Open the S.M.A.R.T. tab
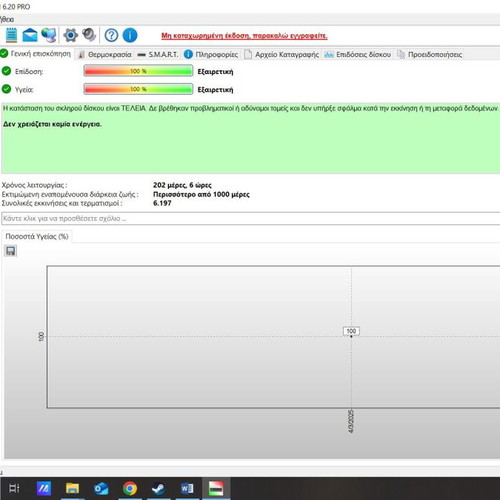Screen dimensions: 500x500 (158, 54)
